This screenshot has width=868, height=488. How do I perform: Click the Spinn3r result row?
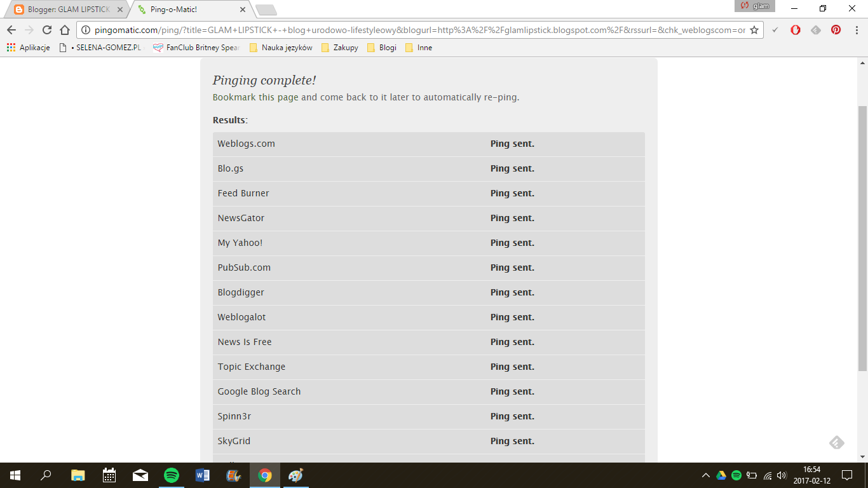[x=429, y=417]
